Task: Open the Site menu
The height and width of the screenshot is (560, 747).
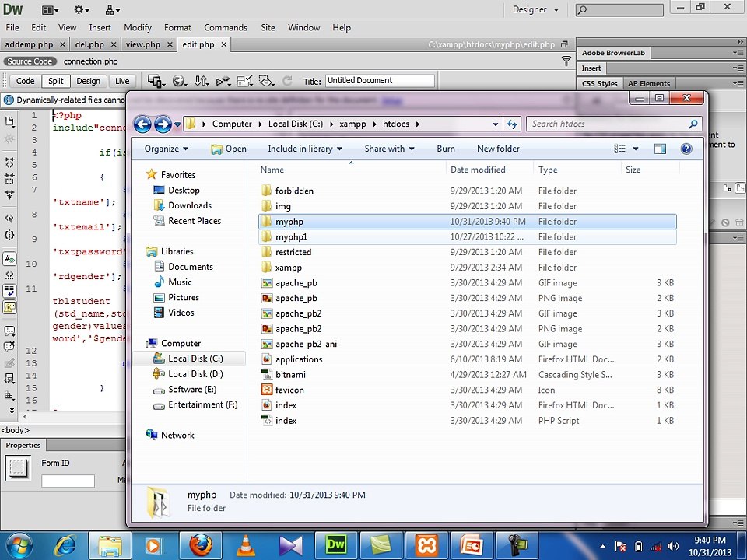Action: [268, 28]
